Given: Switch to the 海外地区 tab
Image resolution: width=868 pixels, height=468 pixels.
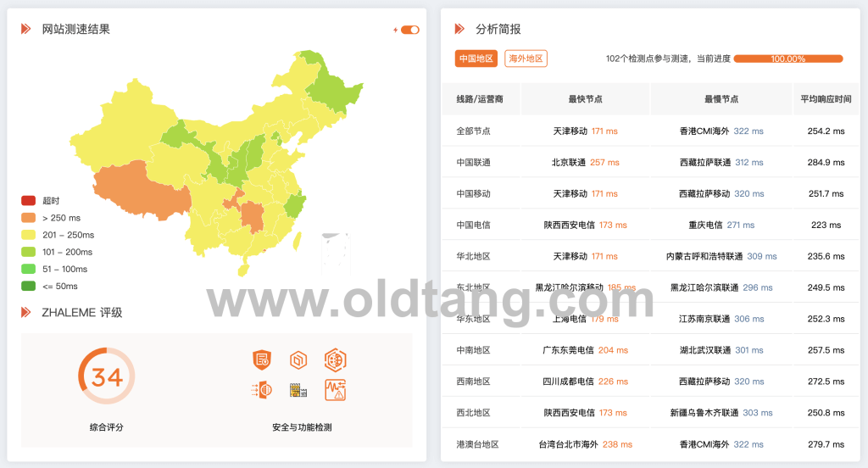Looking at the screenshot, I should click(x=526, y=58).
